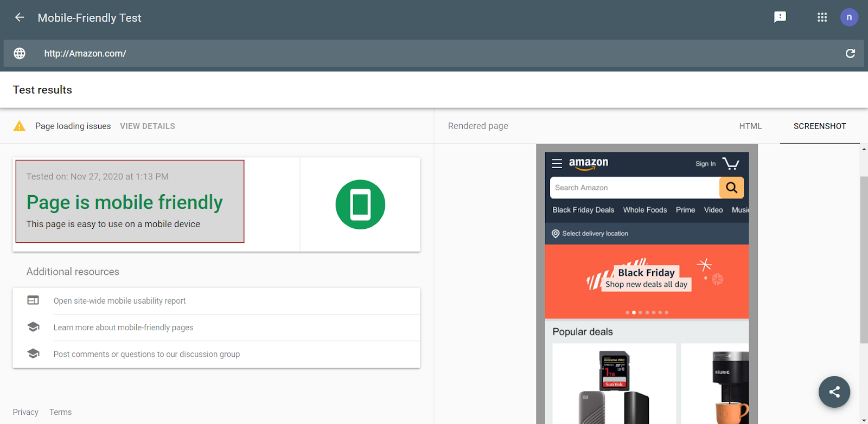Open 'Post comments or questions' discussion link

(146, 354)
